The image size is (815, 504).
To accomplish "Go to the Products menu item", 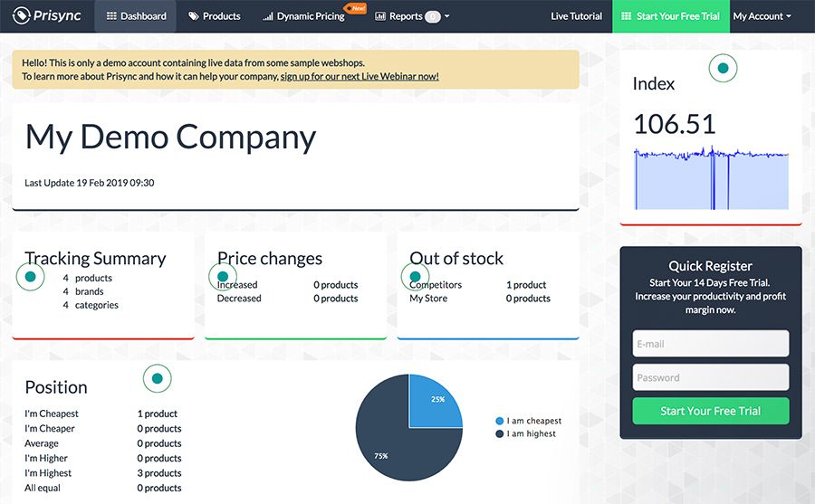I will pyautogui.click(x=215, y=16).
